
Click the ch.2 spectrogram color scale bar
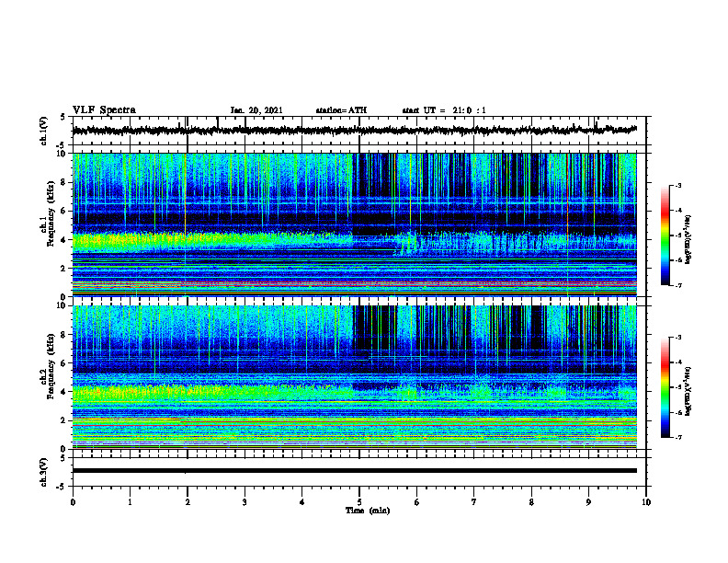(x=665, y=387)
